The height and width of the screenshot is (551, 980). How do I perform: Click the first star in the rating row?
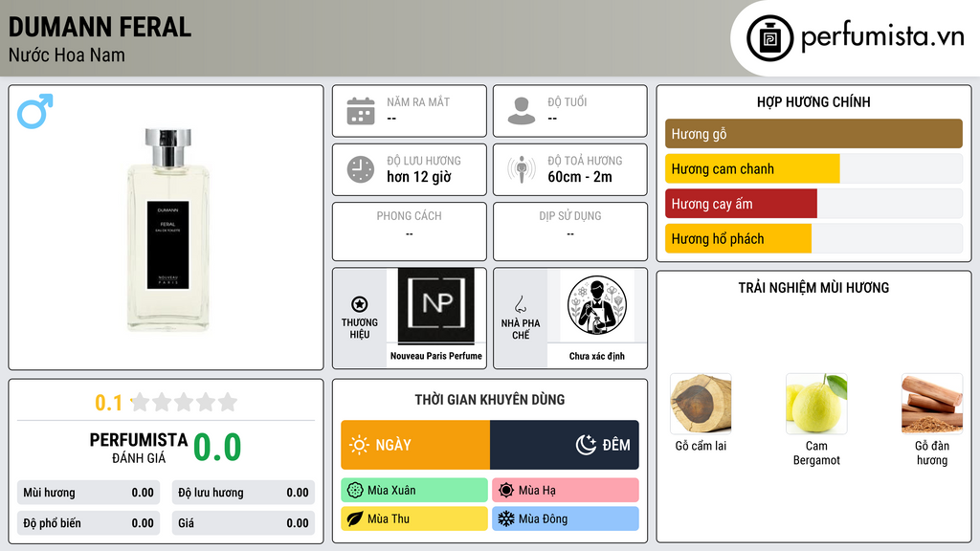(141, 402)
